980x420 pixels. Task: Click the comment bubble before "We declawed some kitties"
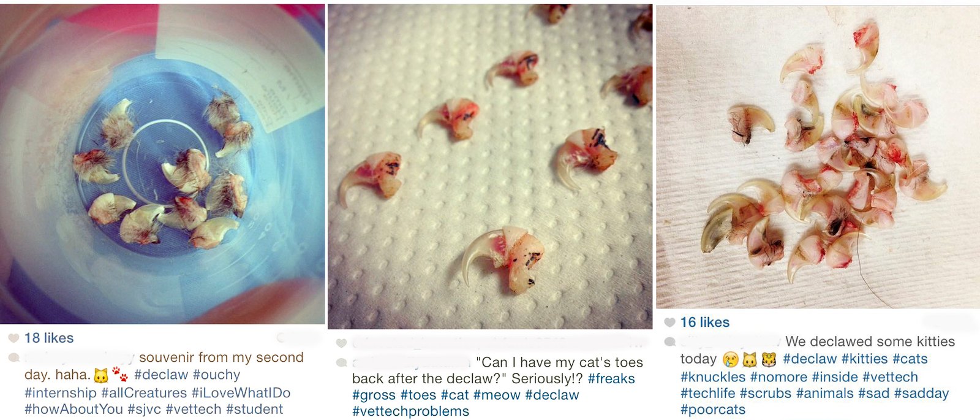(670, 342)
